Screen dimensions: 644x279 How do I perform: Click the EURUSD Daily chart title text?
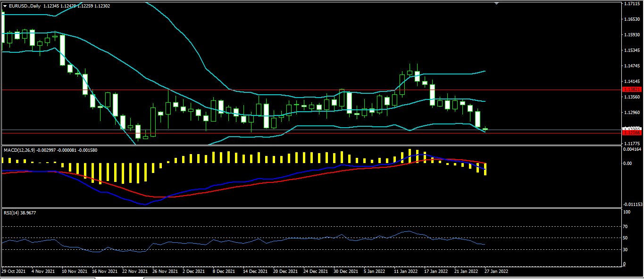pos(25,6)
